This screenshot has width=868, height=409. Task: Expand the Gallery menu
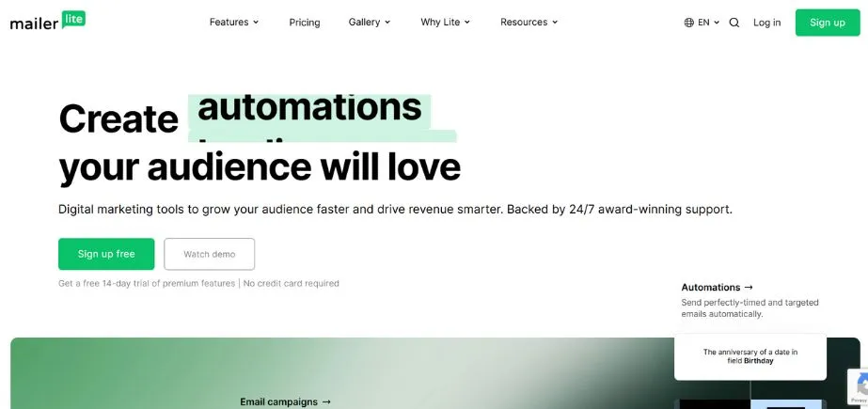point(370,23)
